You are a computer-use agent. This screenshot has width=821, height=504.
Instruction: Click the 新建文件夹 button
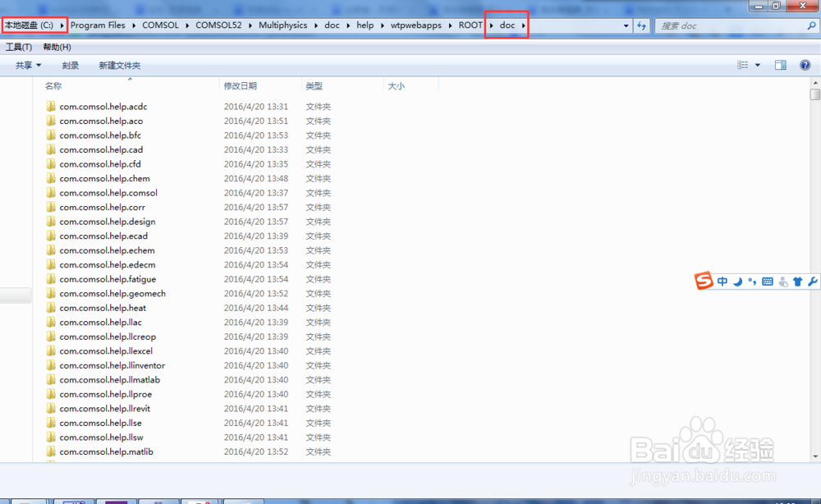(x=119, y=66)
